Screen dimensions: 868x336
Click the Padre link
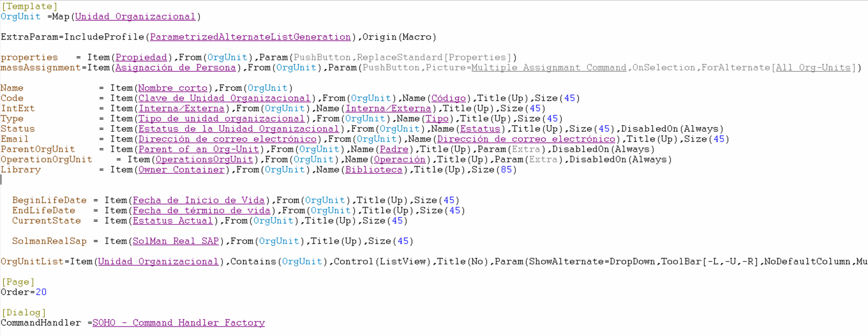[394, 149]
